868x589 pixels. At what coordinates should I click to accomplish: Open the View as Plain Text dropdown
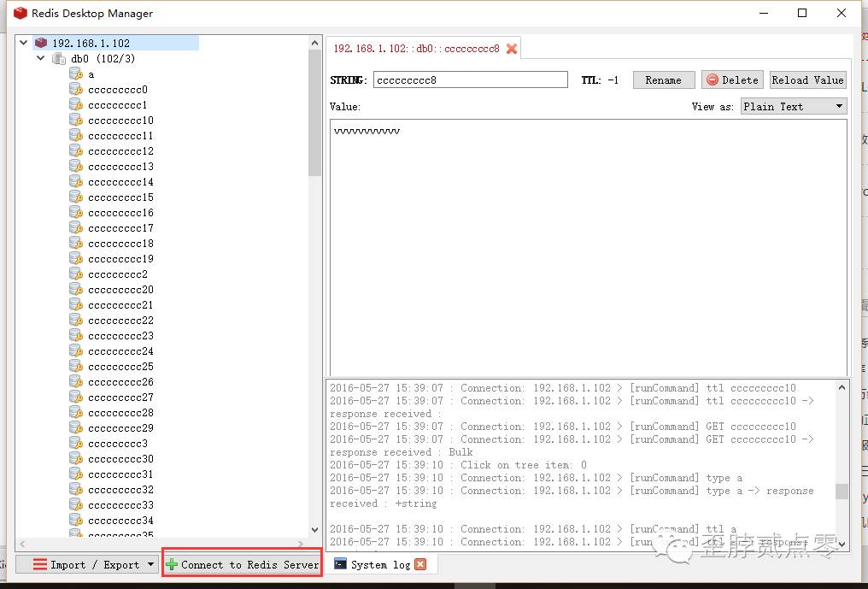click(x=794, y=106)
